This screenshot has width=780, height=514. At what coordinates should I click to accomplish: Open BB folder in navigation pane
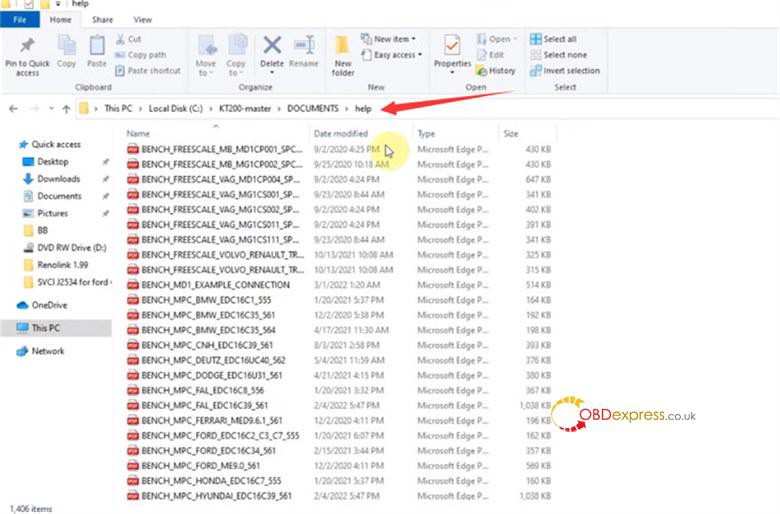click(x=36, y=230)
